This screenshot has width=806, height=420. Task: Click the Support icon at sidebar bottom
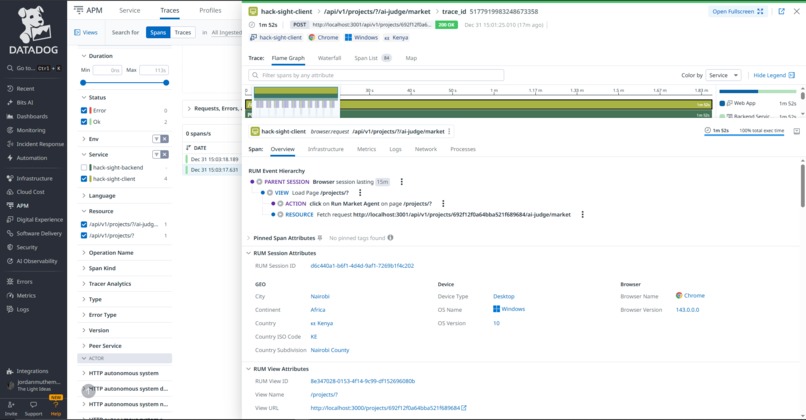(33, 405)
